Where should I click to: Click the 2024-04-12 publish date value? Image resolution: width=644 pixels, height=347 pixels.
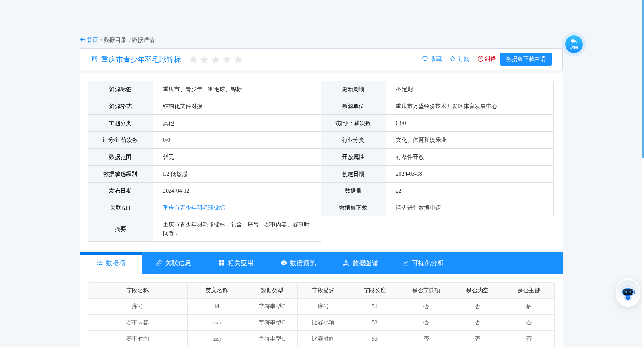coord(176,191)
